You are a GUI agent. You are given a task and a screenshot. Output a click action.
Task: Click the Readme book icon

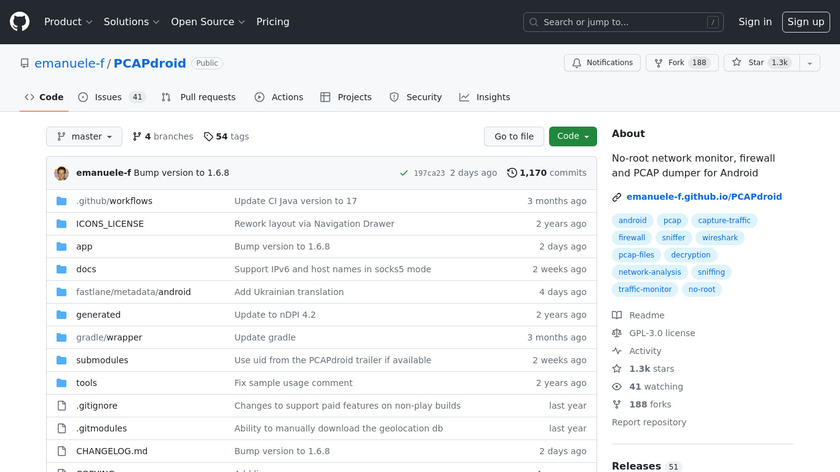pos(617,316)
